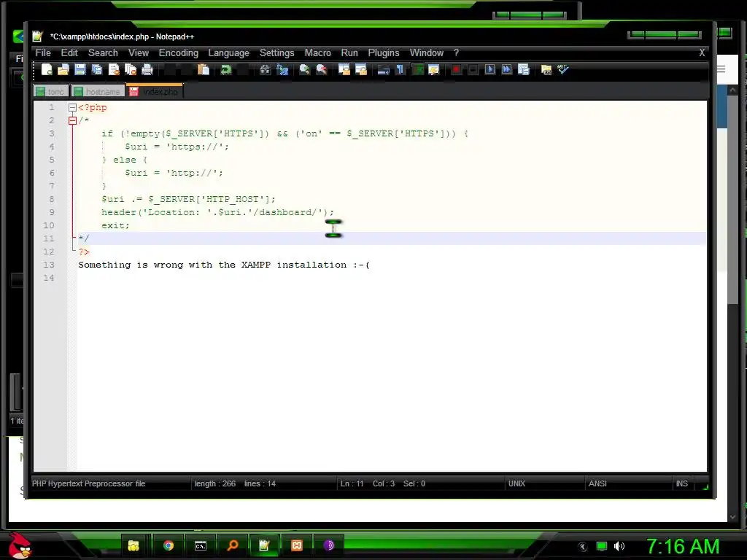747x560 pixels.
Task: Click 'PHP Hypertext Preprocessor file' in status bar
Action: [x=88, y=483]
